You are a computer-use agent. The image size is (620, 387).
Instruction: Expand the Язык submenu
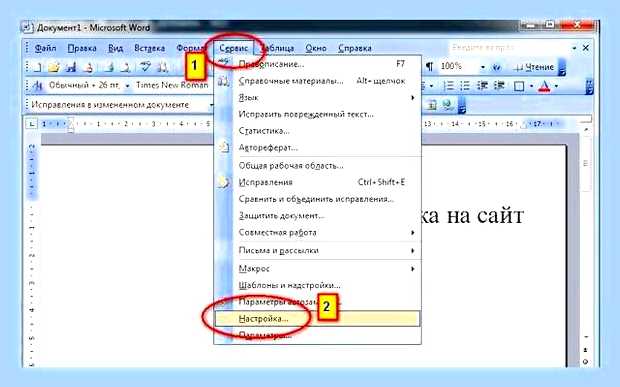[413, 98]
